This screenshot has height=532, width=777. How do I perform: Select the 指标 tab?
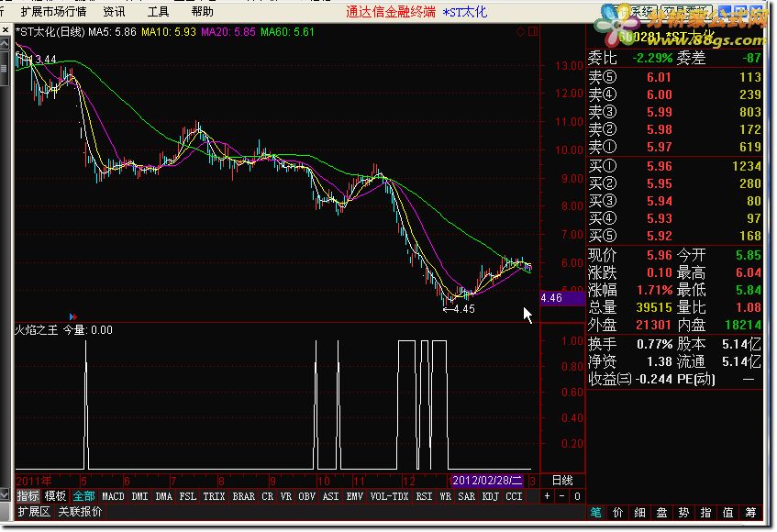(x=28, y=496)
